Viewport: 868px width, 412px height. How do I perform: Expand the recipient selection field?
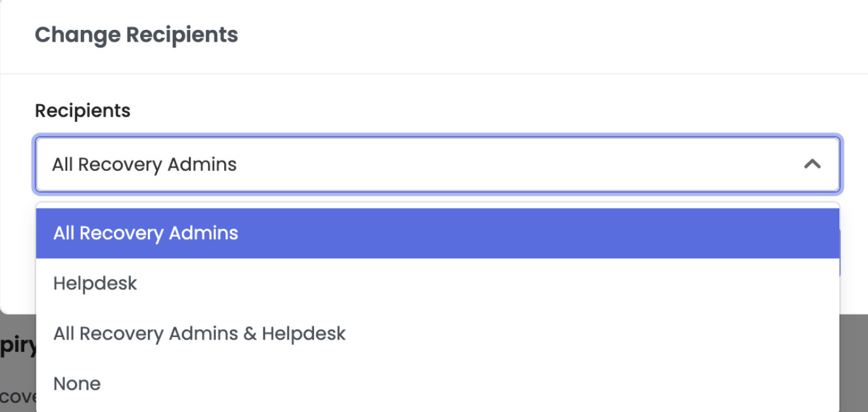[437, 164]
